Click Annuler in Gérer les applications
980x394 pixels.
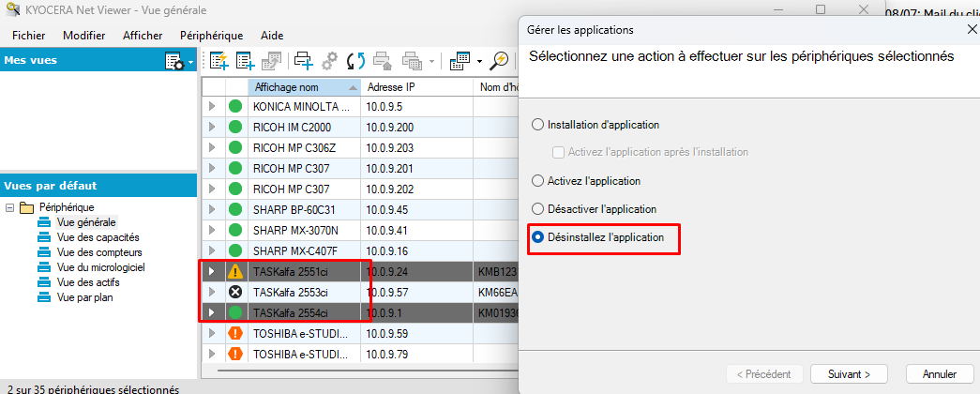click(940, 374)
